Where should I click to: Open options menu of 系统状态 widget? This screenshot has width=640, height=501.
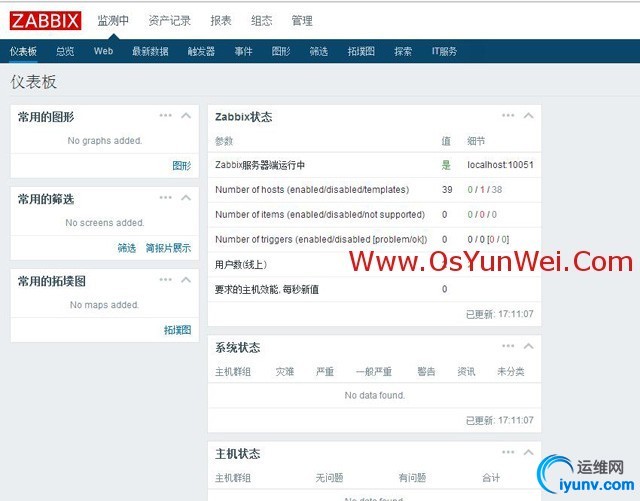tap(508, 346)
